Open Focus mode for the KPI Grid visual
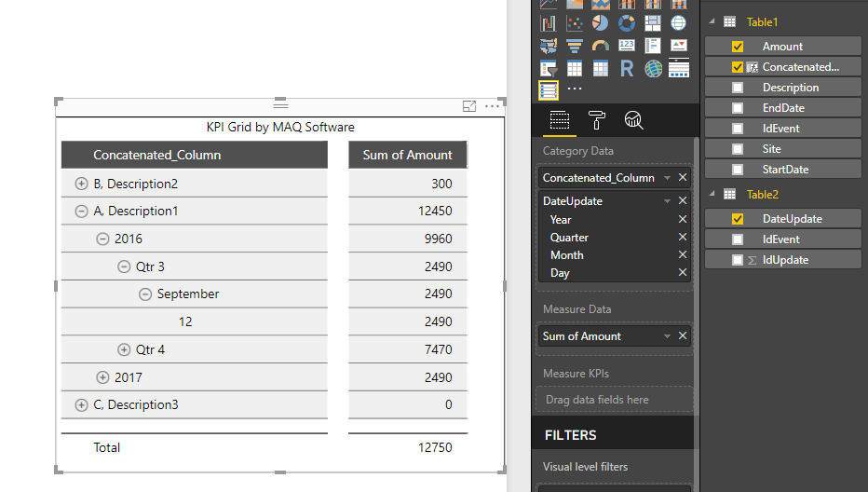 tap(469, 106)
